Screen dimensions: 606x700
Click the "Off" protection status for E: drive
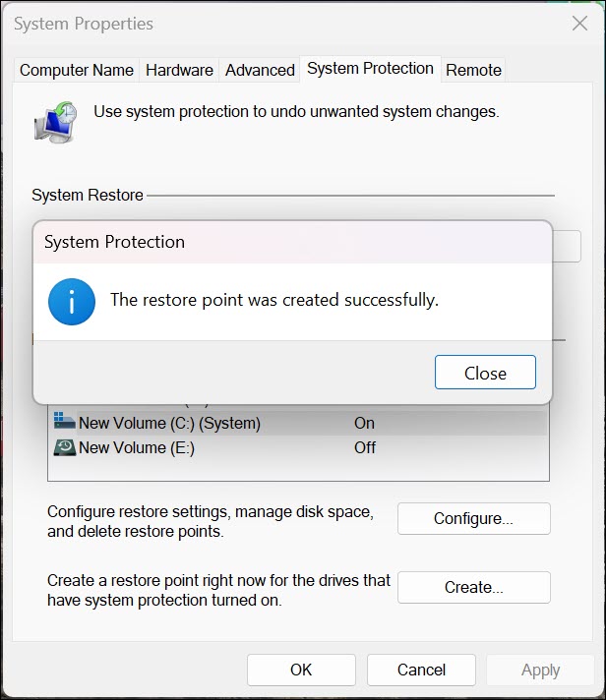click(365, 447)
